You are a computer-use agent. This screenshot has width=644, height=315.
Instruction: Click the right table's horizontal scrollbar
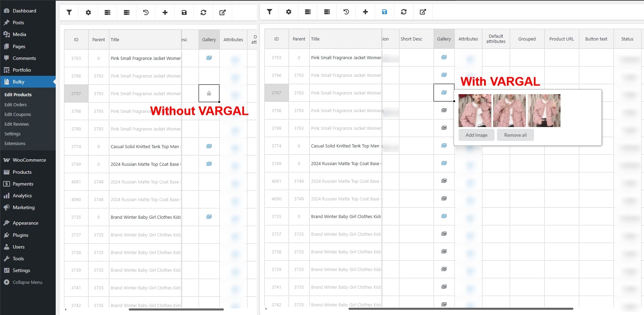coord(460,309)
